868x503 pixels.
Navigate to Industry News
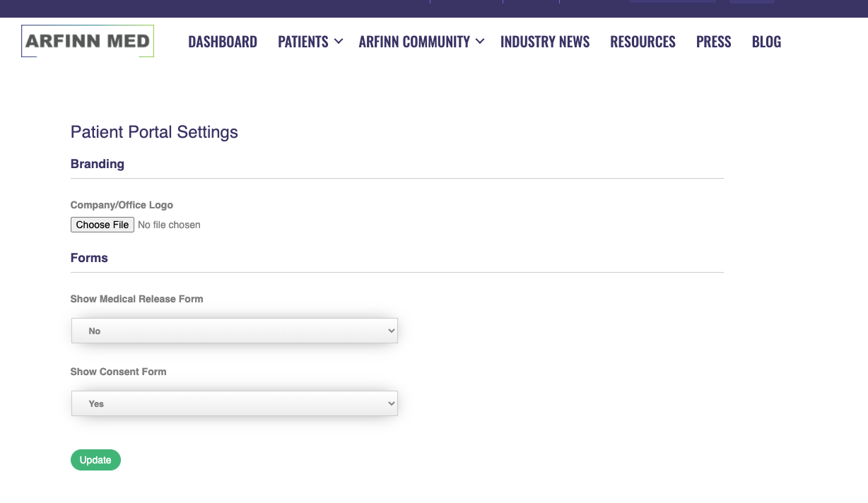click(545, 42)
